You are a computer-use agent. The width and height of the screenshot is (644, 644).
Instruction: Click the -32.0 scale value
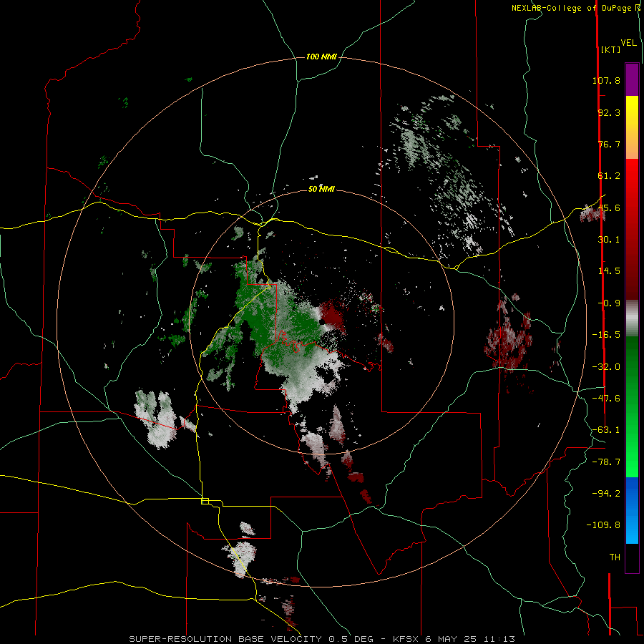(606, 367)
